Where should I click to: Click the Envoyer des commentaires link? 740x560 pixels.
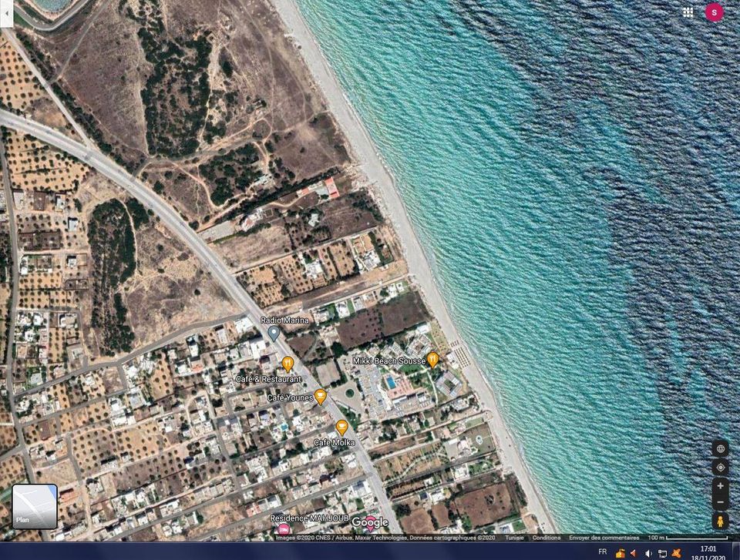(x=604, y=538)
